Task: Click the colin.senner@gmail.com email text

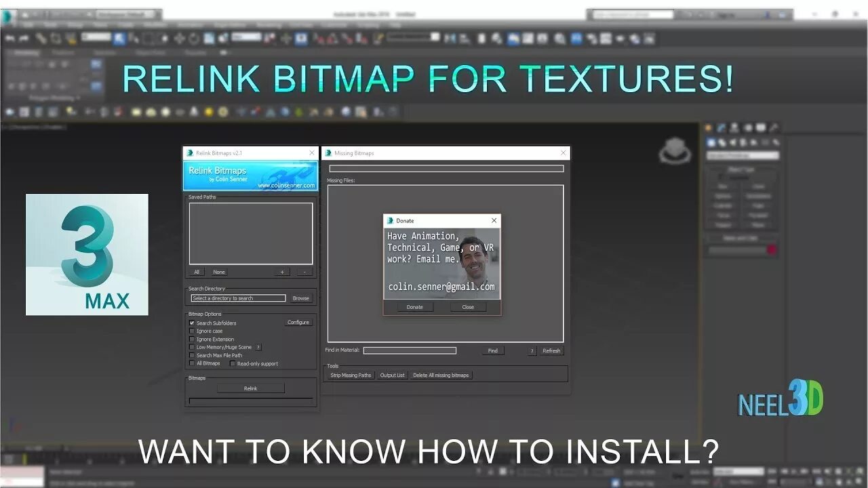Action: click(x=441, y=287)
